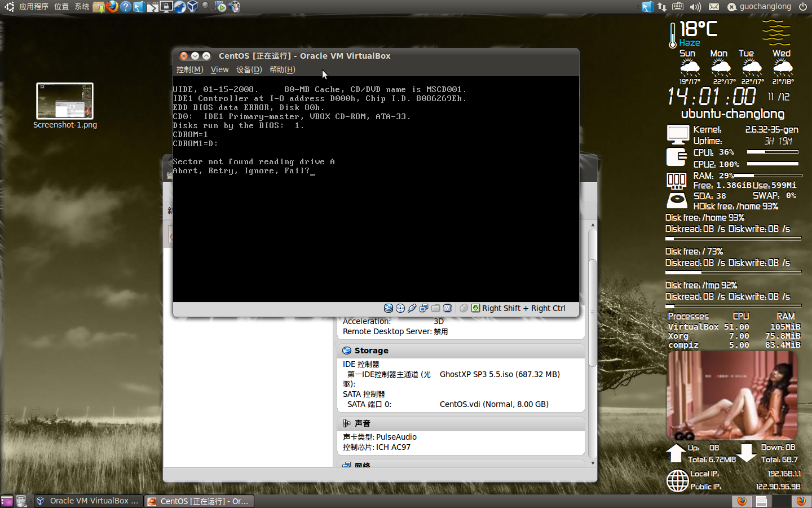This screenshot has height=508, width=812.
Task: Open the mail envelope indicator
Action: pos(714,7)
